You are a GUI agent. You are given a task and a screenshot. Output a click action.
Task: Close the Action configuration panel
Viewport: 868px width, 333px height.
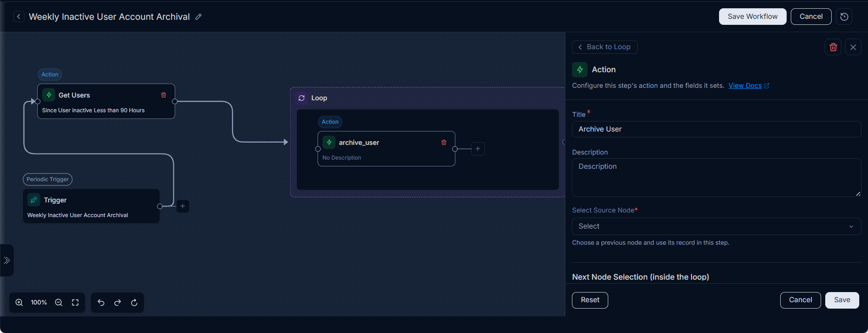click(x=853, y=47)
